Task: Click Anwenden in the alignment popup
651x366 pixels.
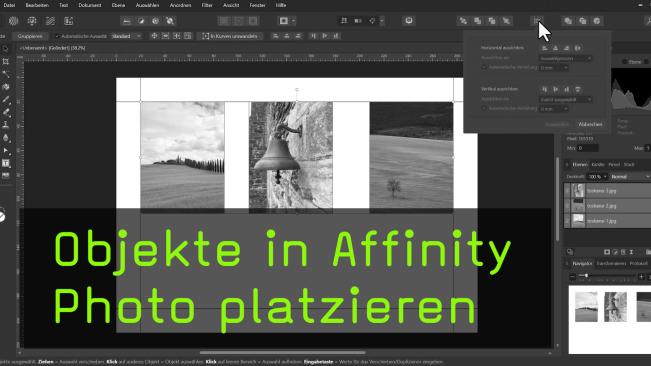Action: (x=557, y=124)
